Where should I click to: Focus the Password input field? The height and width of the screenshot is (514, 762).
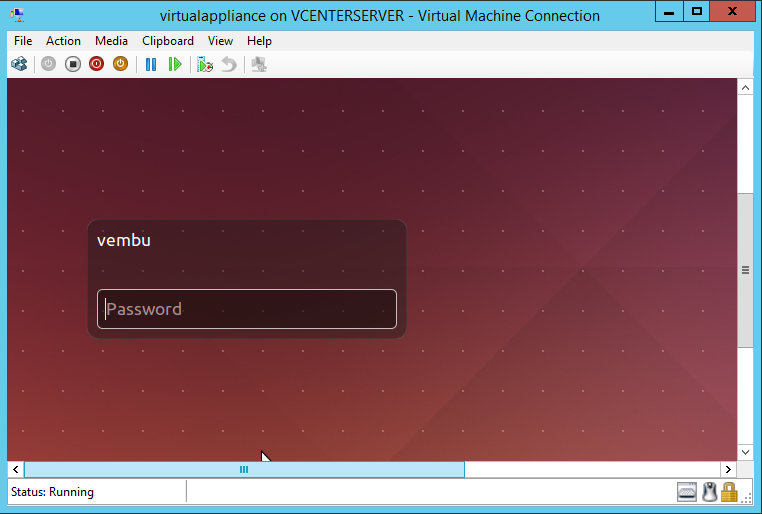coord(247,309)
